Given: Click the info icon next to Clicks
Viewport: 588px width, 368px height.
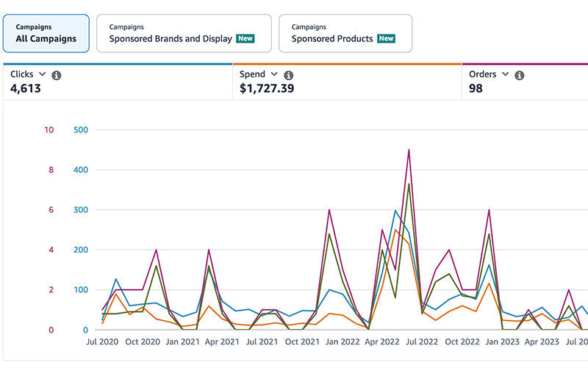Looking at the screenshot, I should tap(57, 75).
